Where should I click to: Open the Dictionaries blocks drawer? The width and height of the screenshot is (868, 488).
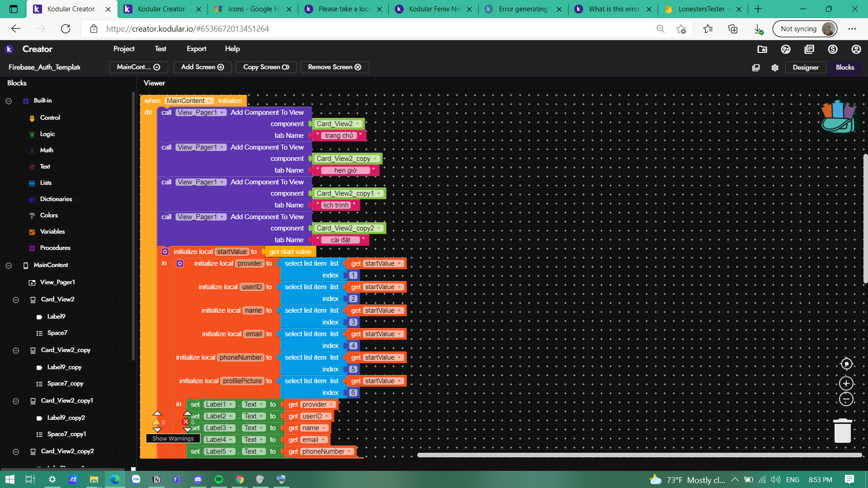[56, 199]
